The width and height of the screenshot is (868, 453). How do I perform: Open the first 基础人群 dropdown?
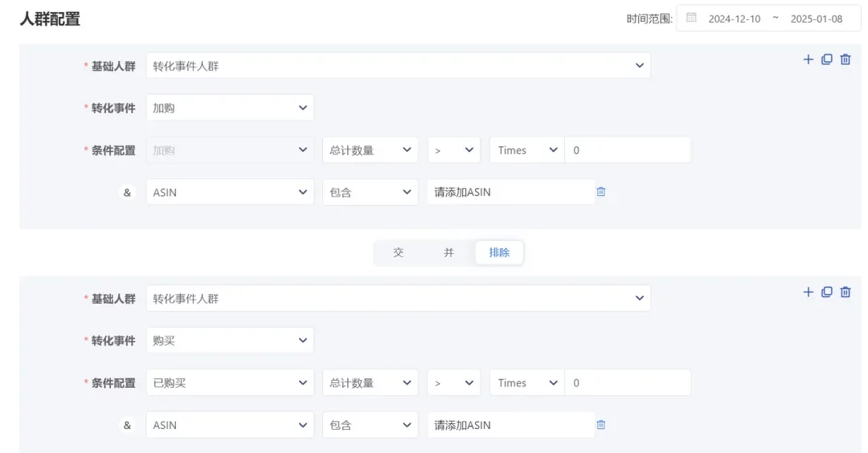point(398,66)
